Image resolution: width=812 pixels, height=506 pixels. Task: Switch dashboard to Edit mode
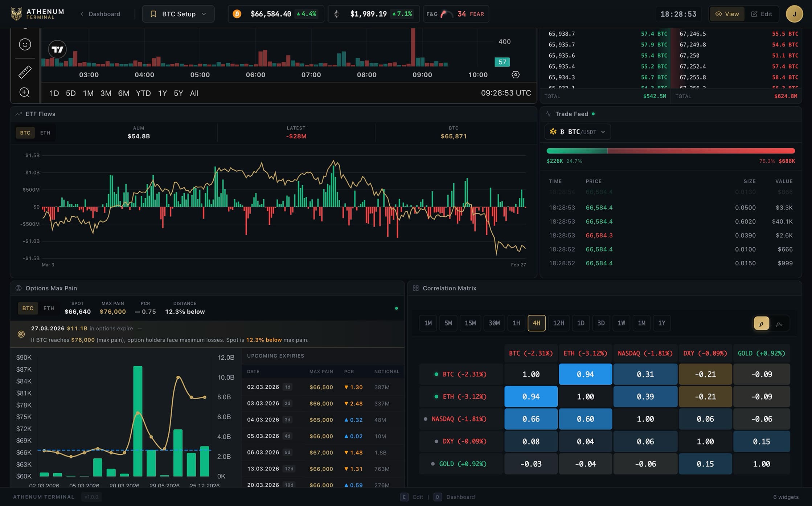pyautogui.click(x=761, y=14)
